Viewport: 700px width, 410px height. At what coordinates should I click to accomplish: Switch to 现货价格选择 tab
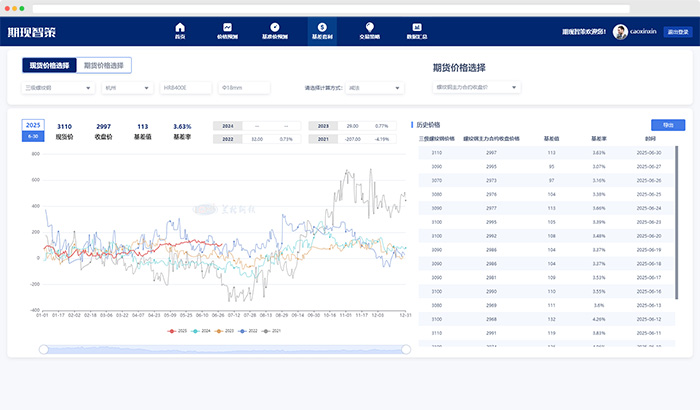coord(48,65)
